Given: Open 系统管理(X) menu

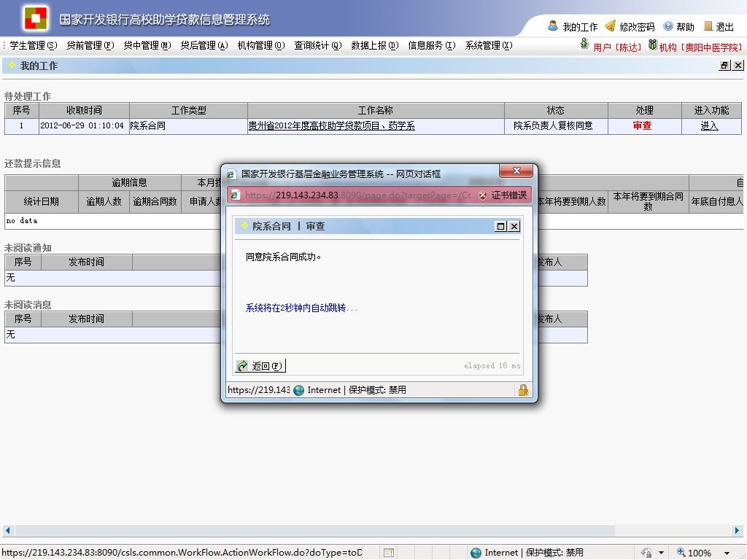Looking at the screenshot, I should click(x=489, y=45).
